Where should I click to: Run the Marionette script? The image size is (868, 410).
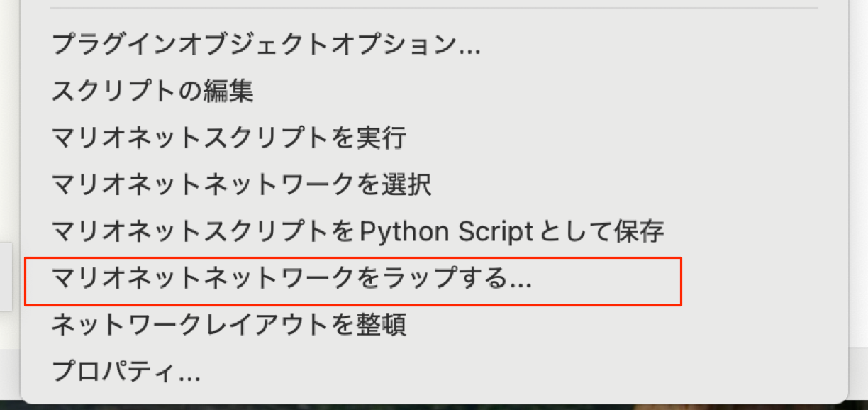point(229,138)
